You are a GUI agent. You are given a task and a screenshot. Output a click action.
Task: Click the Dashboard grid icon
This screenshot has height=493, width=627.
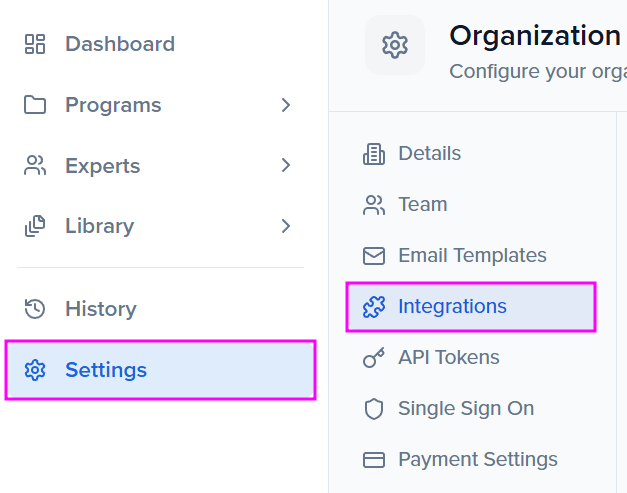(x=35, y=44)
